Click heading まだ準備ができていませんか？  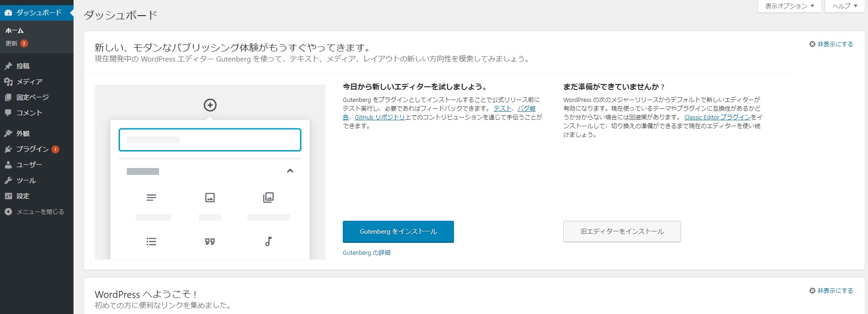(x=614, y=87)
